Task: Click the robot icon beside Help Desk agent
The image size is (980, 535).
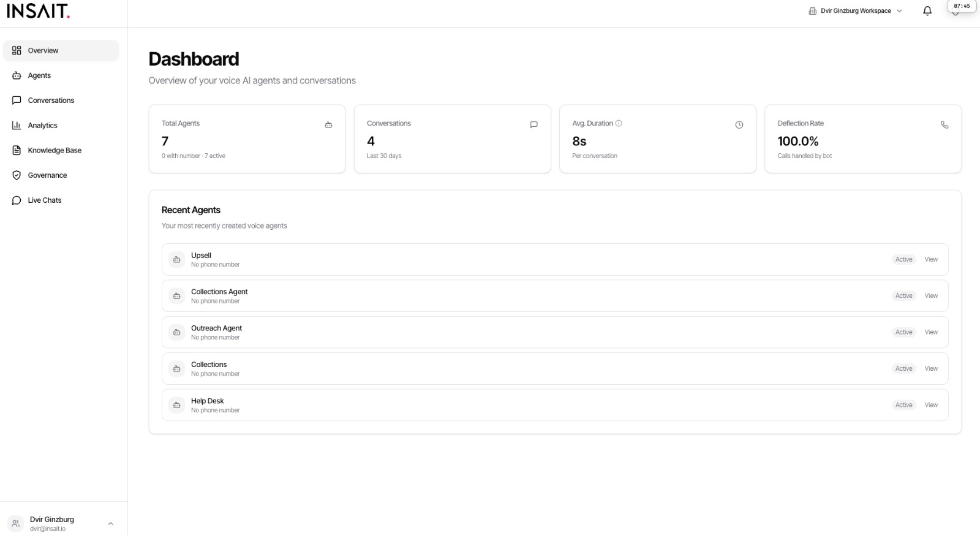Action: (x=177, y=405)
